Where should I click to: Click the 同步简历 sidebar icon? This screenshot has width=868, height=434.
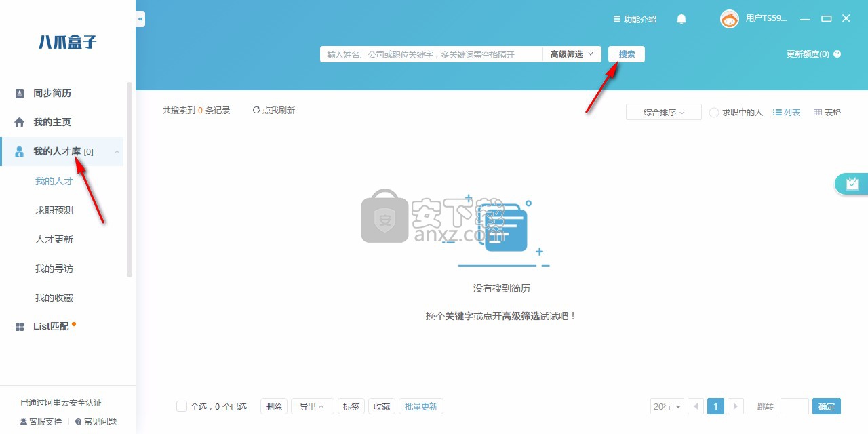pyautogui.click(x=20, y=94)
